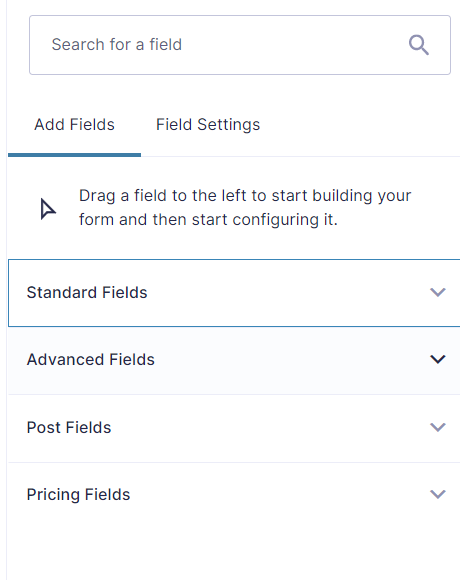The image size is (460, 580).
Task: Click the blue underline under Add Fields
Action: click(x=74, y=155)
